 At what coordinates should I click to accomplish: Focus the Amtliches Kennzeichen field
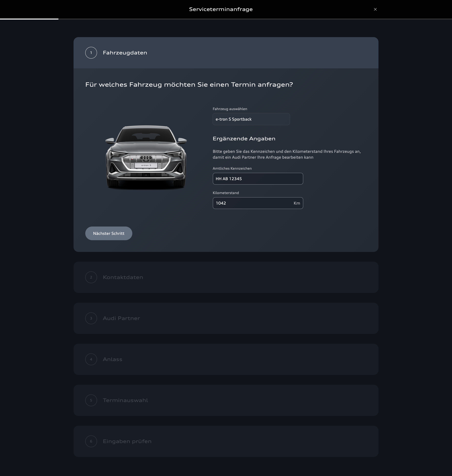(x=258, y=179)
